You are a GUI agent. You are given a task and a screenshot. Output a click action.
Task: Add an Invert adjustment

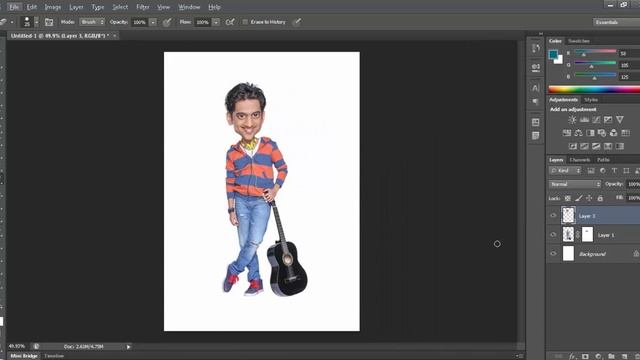point(573,146)
